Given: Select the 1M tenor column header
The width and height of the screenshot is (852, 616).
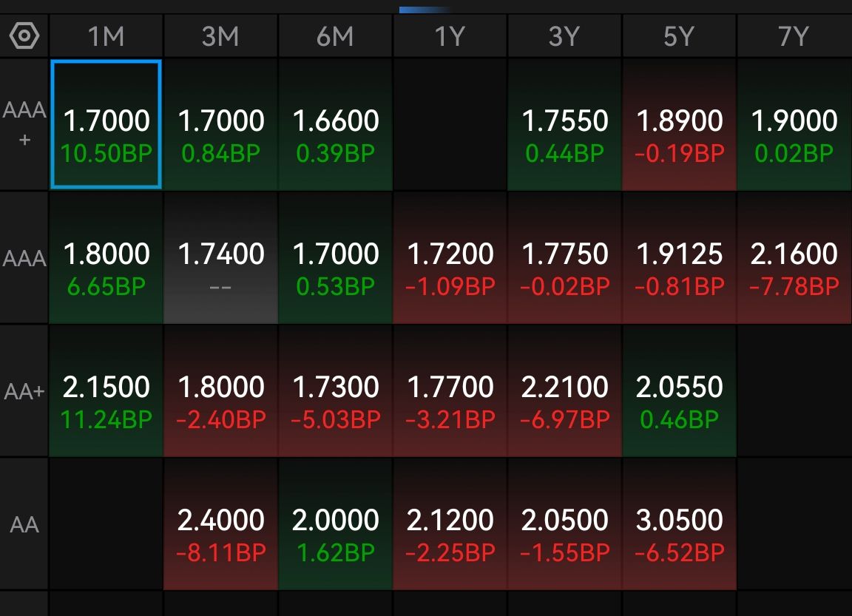Looking at the screenshot, I should 106,36.
